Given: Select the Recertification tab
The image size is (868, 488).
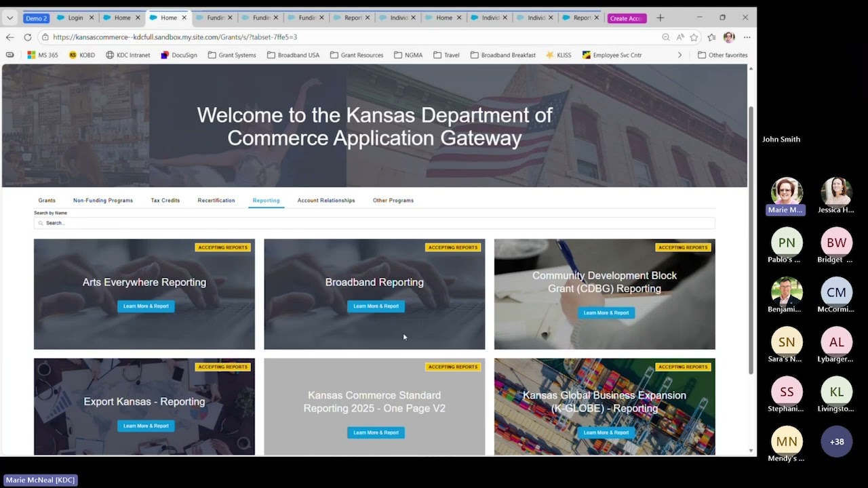Looking at the screenshot, I should [x=216, y=201].
